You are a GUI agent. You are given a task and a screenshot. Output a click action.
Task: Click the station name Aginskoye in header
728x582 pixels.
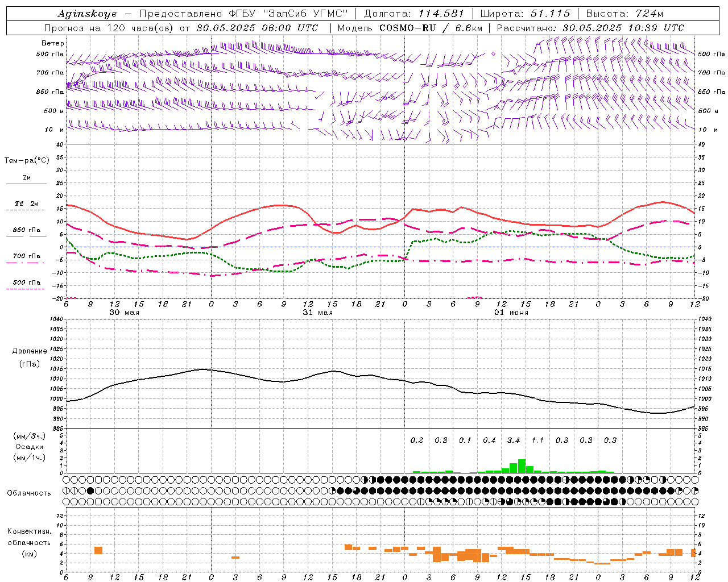(87, 14)
